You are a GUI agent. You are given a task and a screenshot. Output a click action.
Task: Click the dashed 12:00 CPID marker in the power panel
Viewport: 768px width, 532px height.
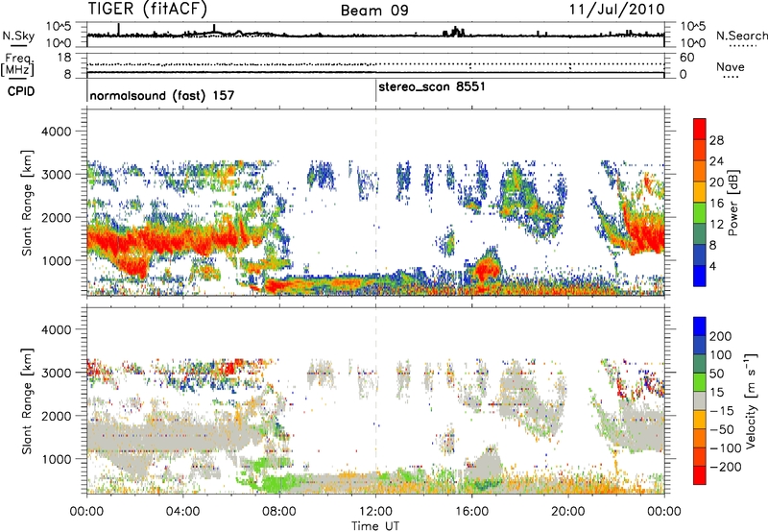(375, 203)
